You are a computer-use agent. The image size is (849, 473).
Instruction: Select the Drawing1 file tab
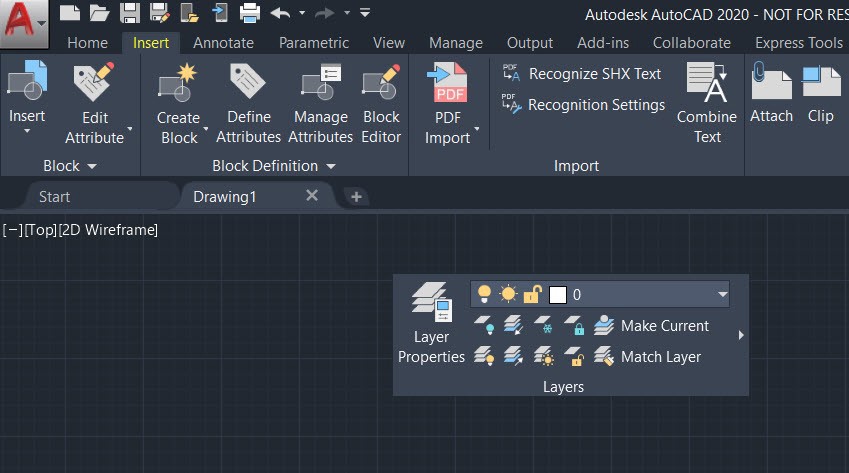pyautogui.click(x=224, y=196)
